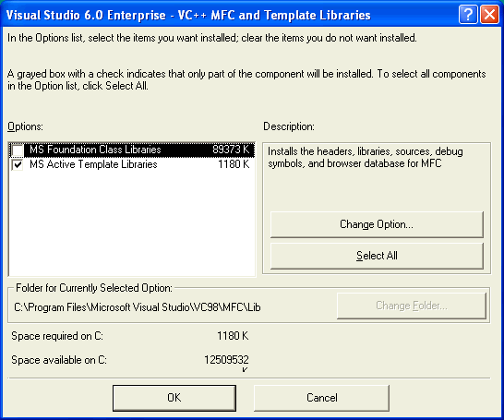Click the 1180 K size in Options list
The width and height of the screenshot is (504, 420).
click(x=234, y=164)
